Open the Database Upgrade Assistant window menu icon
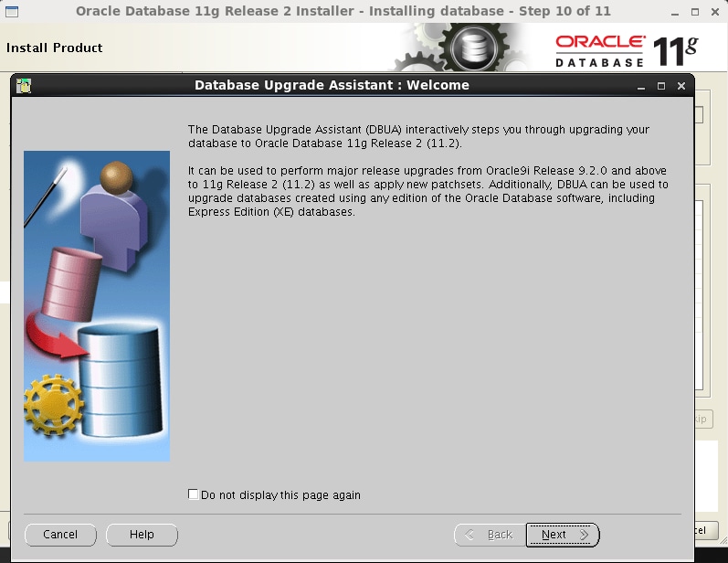 pos(23,86)
